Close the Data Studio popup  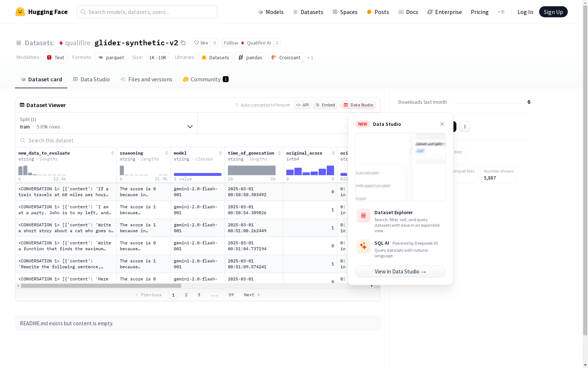(442, 124)
